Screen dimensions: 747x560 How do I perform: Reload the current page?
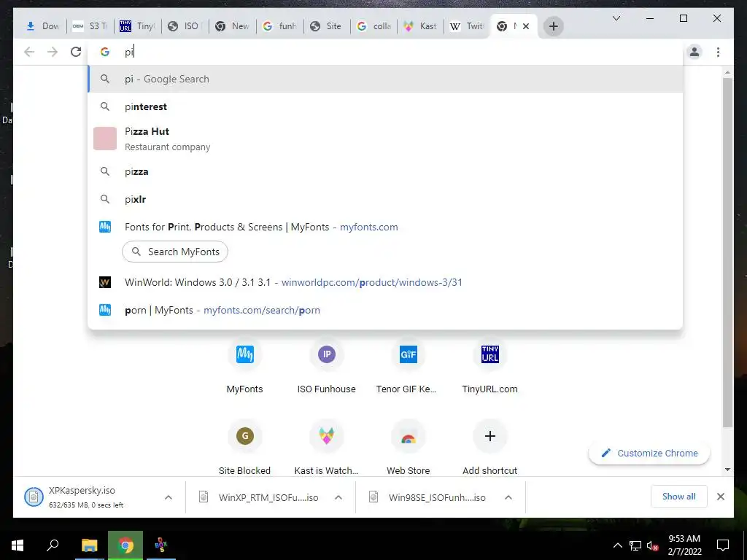[76, 52]
